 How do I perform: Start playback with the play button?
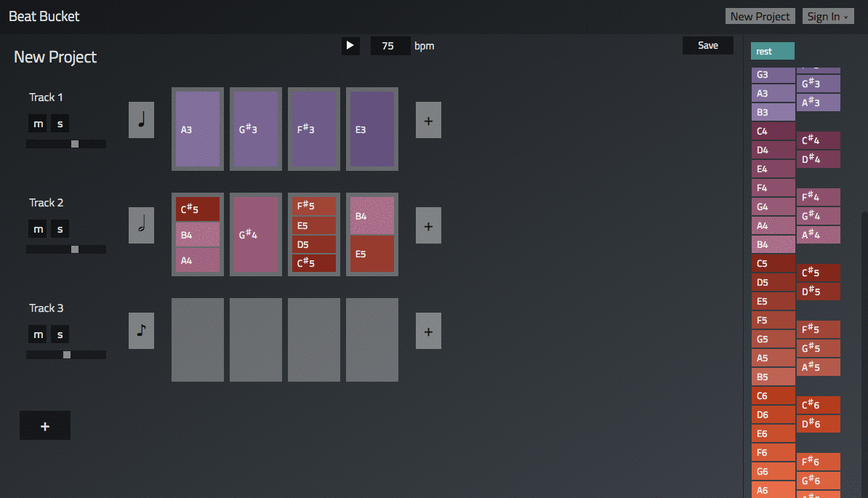(350, 45)
